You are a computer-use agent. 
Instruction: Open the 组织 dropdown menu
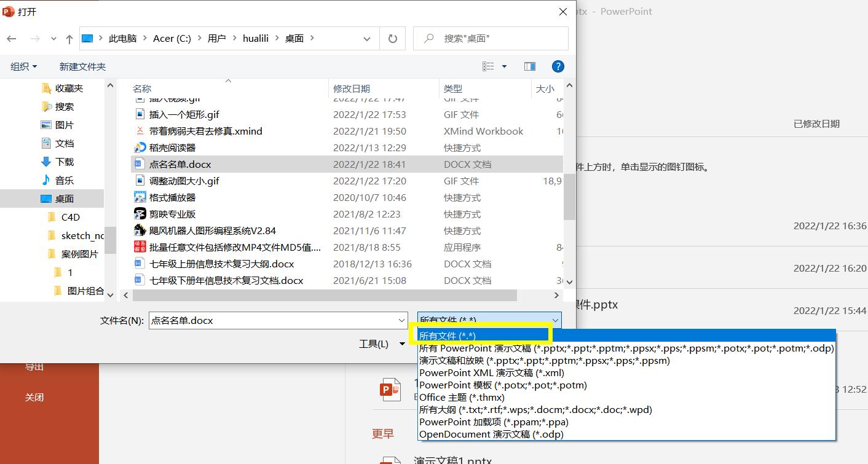pos(23,66)
